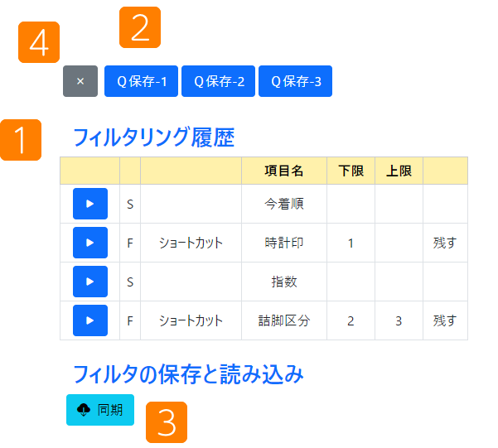Run the 詰脚区分 history entry play icon
The width and height of the screenshot is (498, 448).
click(90, 320)
